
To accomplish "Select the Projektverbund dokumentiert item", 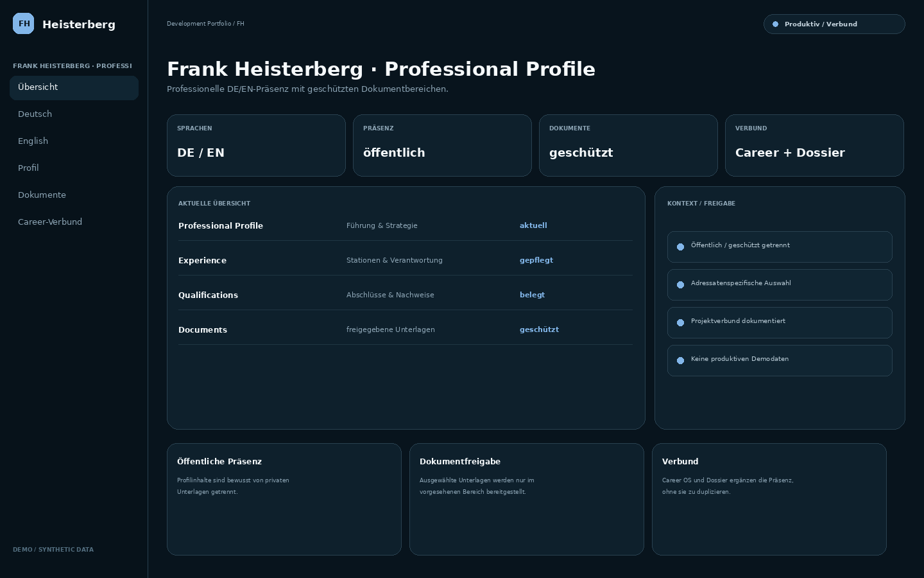I will point(780,322).
